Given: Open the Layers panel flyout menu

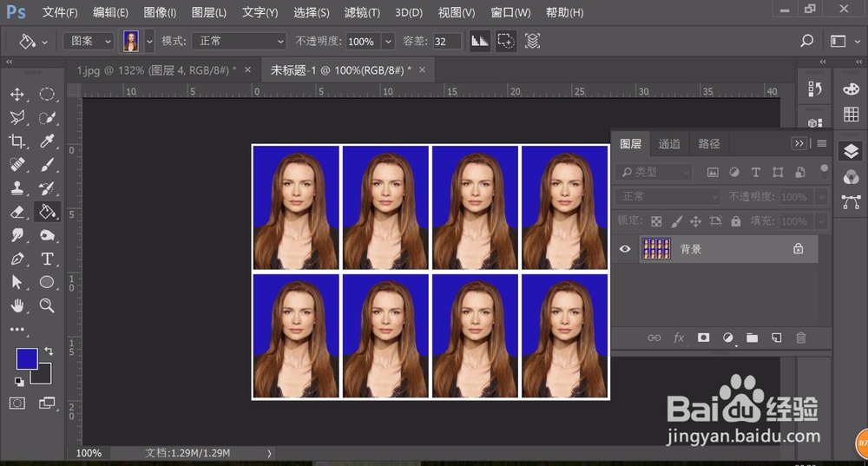Looking at the screenshot, I should pos(822,143).
